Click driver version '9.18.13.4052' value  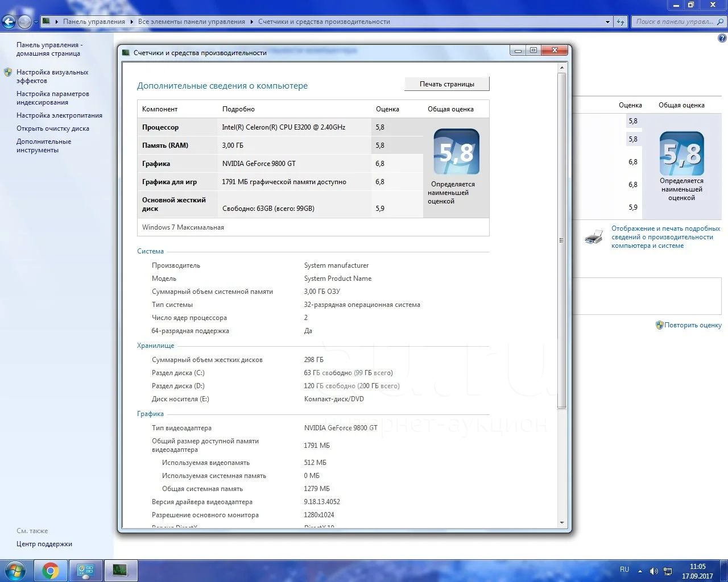[x=322, y=502]
